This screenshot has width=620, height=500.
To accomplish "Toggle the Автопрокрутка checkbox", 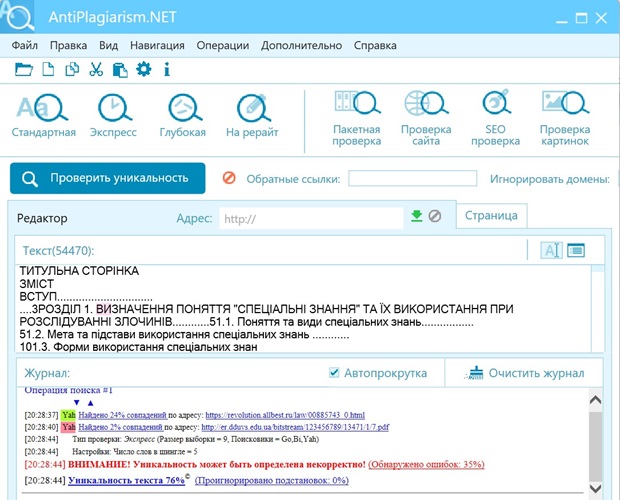I will [x=334, y=372].
